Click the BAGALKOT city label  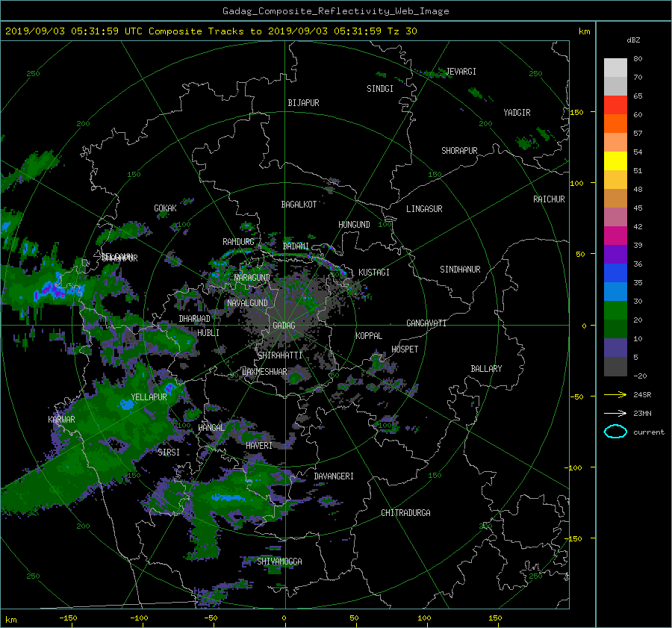tap(299, 205)
